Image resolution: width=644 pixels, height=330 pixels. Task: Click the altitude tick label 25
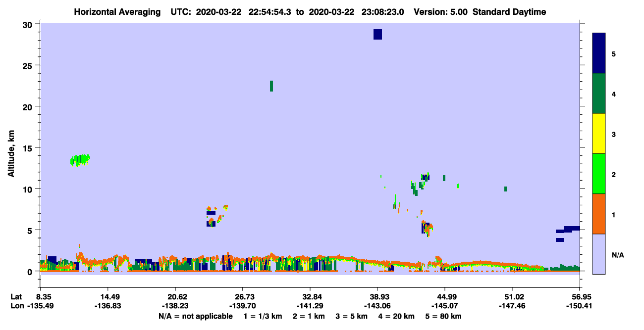[x=29, y=65]
